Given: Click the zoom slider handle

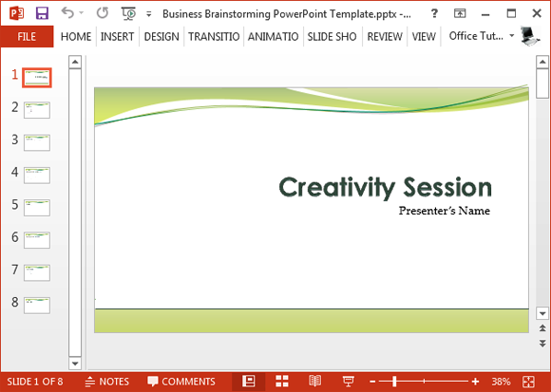Looking at the screenshot, I should pos(394,382).
